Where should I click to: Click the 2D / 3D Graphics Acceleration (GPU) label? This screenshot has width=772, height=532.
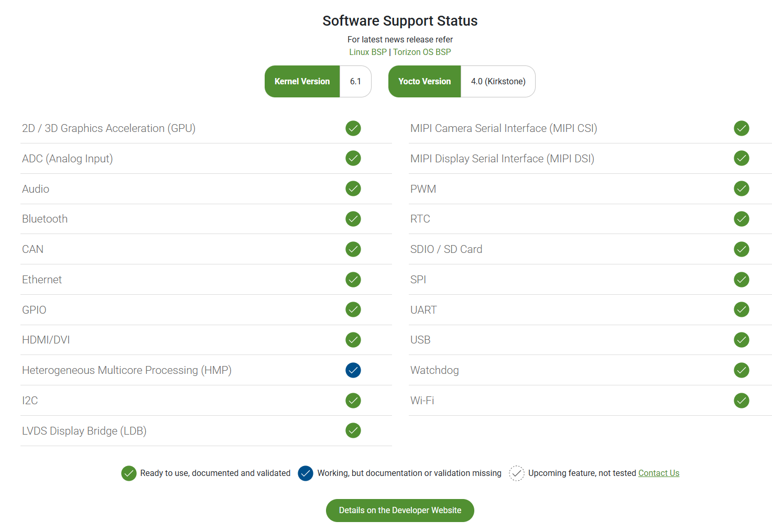coord(108,128)
